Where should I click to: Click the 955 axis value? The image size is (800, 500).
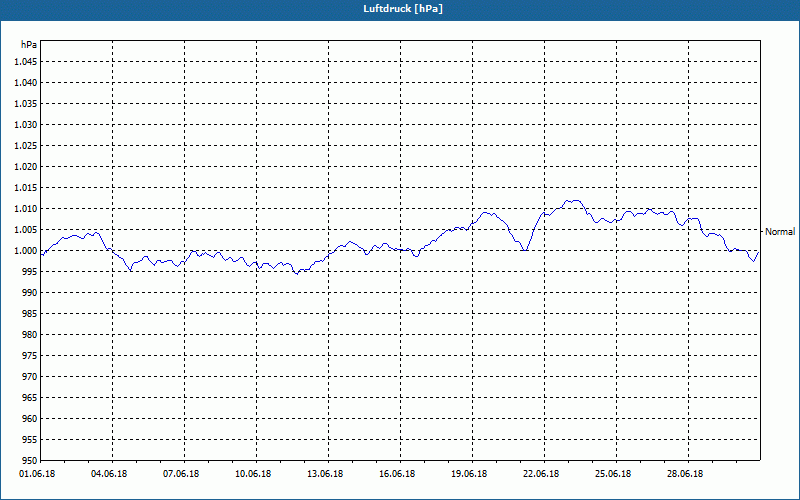coord(31,440)
